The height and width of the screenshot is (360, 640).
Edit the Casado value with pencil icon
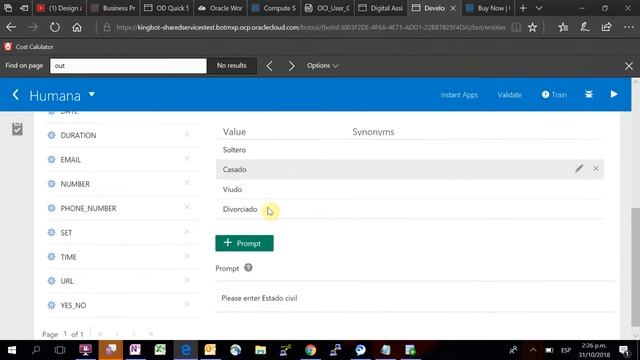tap(579, 169)
